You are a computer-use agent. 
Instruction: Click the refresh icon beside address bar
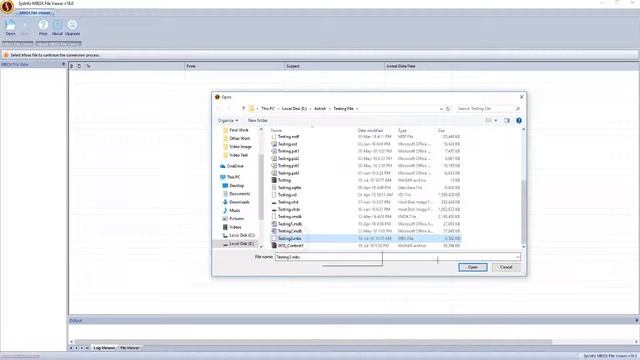448,109
